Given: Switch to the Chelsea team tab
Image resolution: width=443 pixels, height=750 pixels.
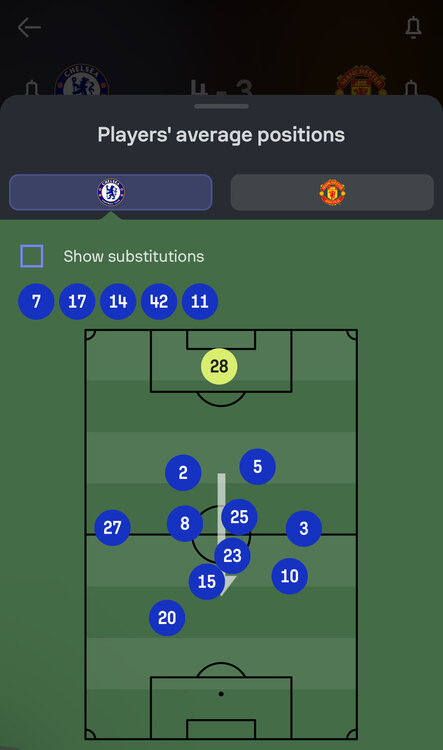Looking at the screenshot, I should (x=111, y=192).
